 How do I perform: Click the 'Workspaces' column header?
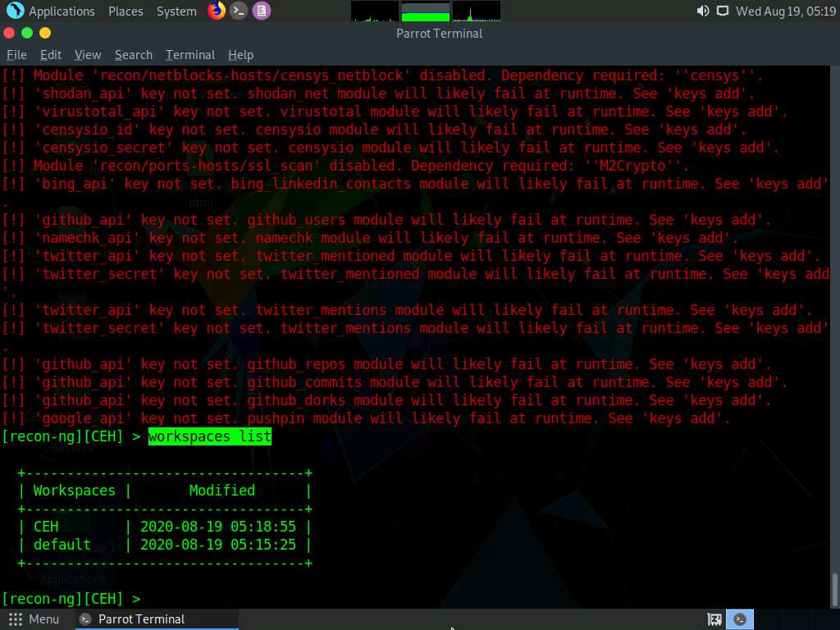75,491
